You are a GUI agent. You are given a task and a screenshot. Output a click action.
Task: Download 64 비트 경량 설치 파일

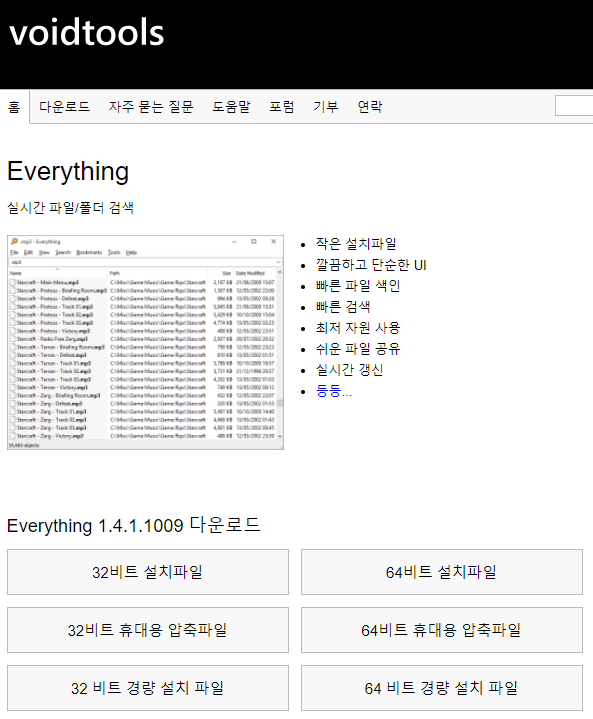(x=442, y=688)
